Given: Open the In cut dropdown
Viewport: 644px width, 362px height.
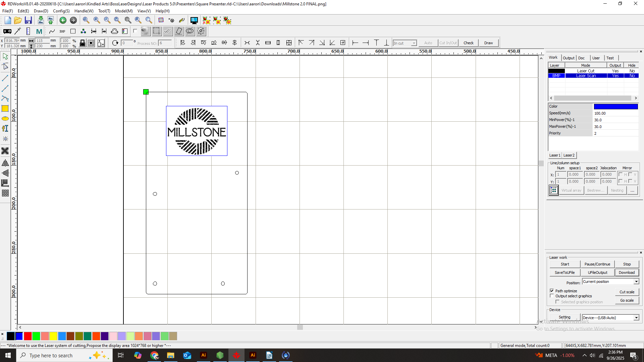Looking at the screenshot, I should 414,43.
